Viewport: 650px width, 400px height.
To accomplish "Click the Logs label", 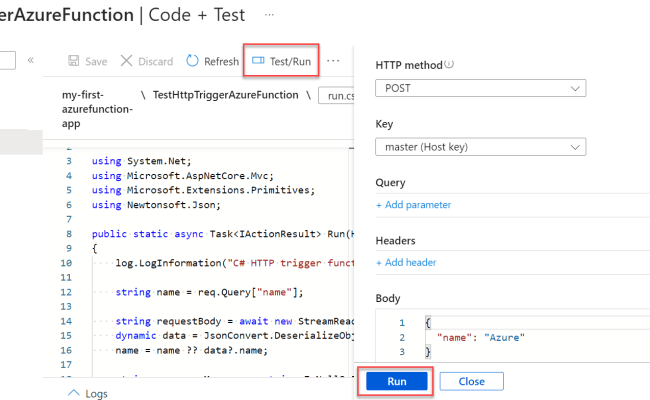I will point(96,394).
